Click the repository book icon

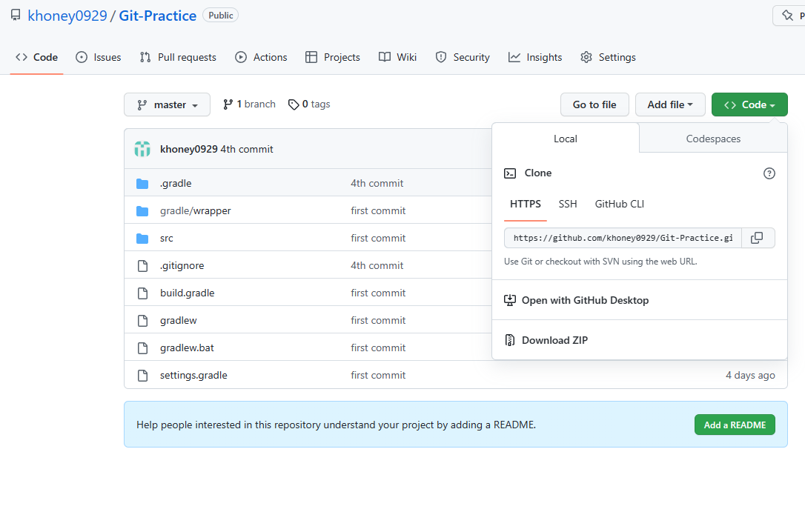point(16,14)
